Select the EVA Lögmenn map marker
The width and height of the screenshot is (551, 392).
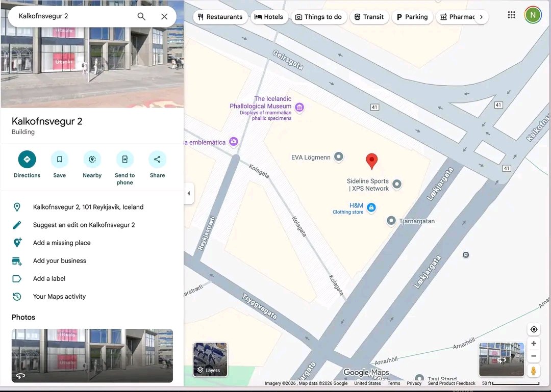pos(338,156)
